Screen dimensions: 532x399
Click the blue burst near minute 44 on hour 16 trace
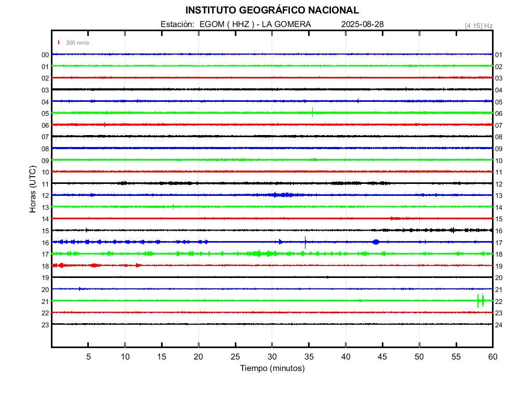point(376,242)
